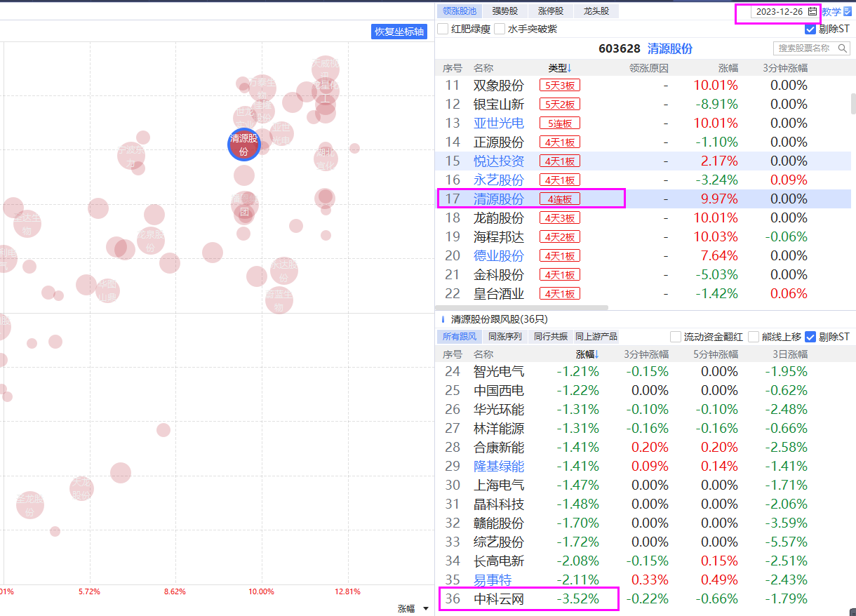
Task: Select the 同涨序列 tab
Action: pos(505,337)
